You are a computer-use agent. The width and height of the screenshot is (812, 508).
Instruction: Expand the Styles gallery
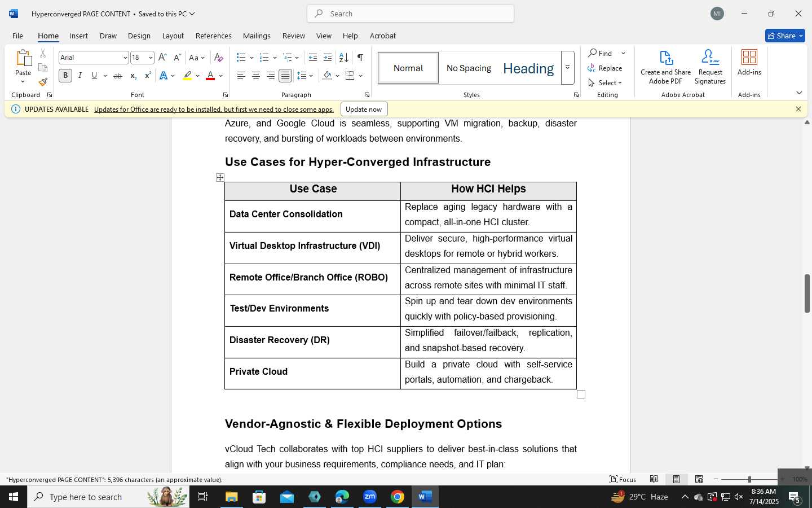coord(568,68)
